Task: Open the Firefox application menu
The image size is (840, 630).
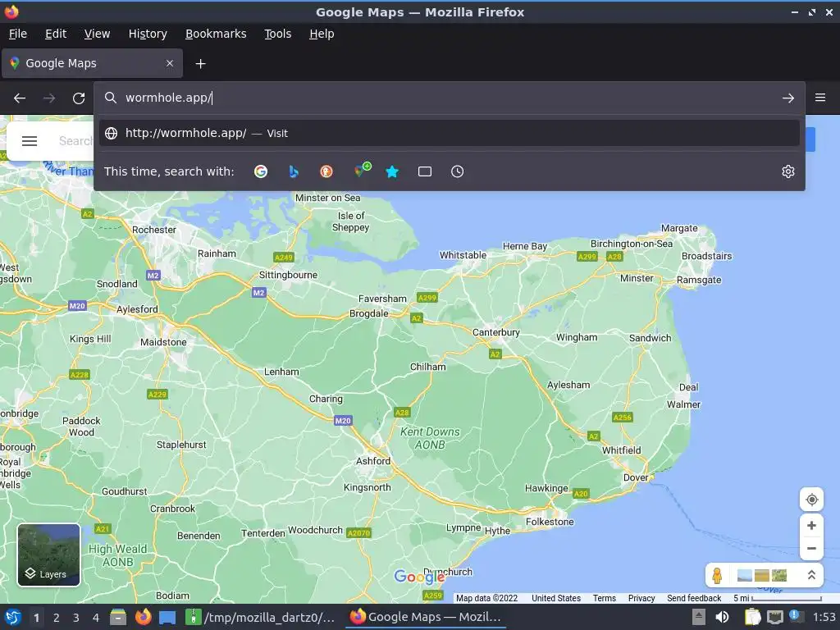Action: (x=820, y=98)
